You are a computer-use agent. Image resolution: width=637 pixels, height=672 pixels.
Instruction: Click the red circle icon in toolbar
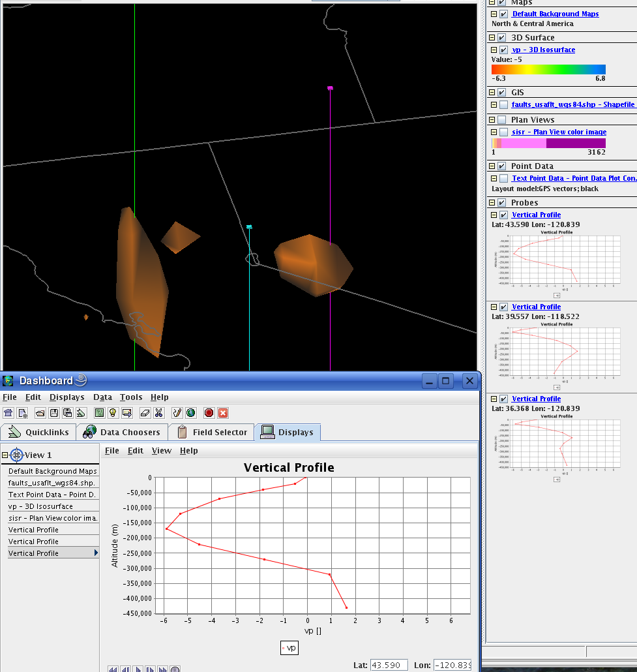tap(209, 412)
